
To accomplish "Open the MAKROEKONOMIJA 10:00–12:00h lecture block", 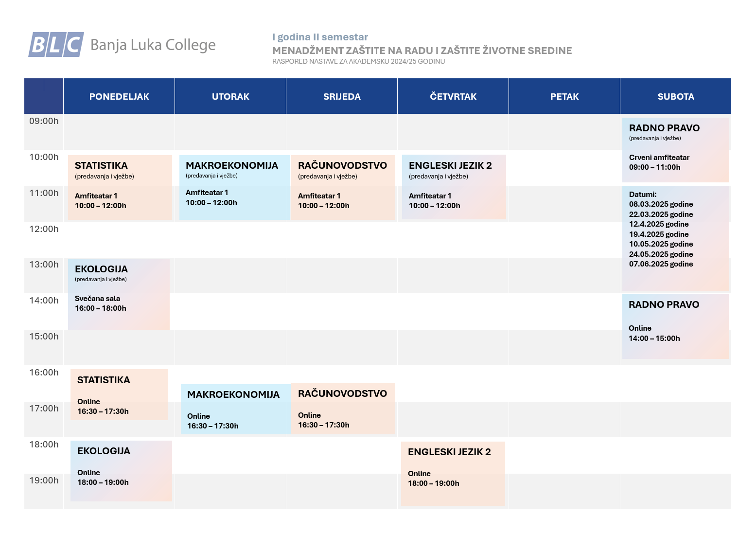I will point(234,187).
